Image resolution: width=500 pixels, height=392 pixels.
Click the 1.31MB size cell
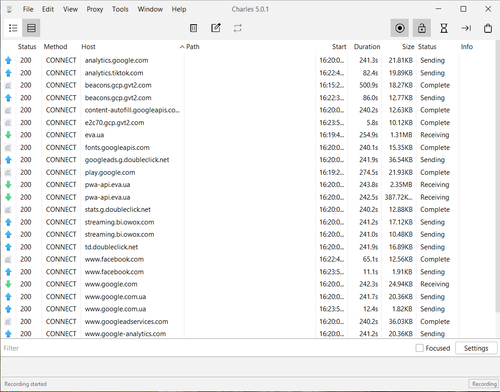pos(401,135)
